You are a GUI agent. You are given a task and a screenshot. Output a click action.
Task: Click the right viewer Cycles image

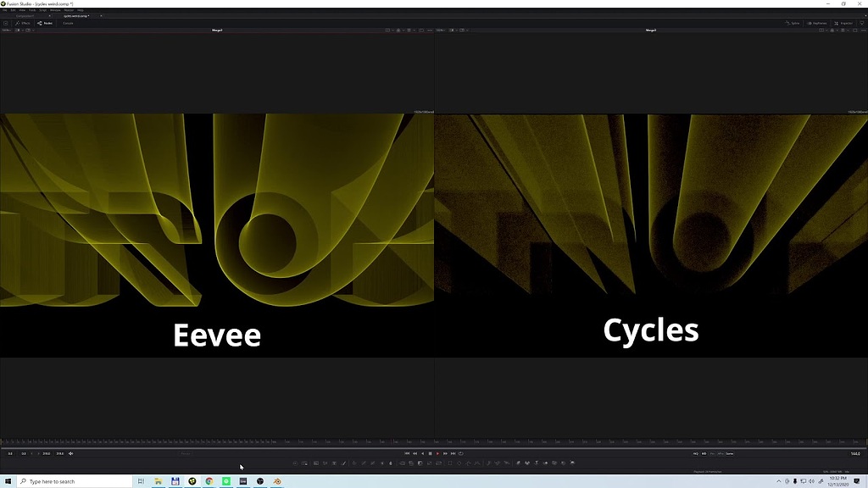(x=651, y=236)
